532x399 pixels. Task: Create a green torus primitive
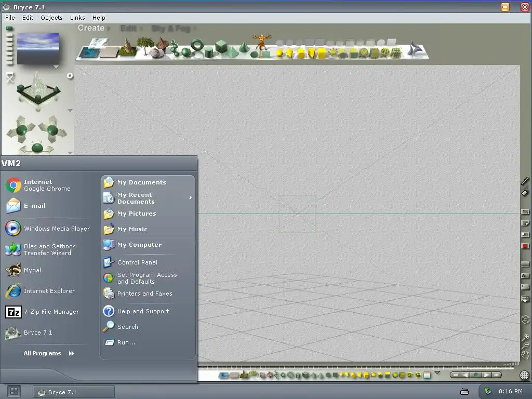[x=197, y=45]
